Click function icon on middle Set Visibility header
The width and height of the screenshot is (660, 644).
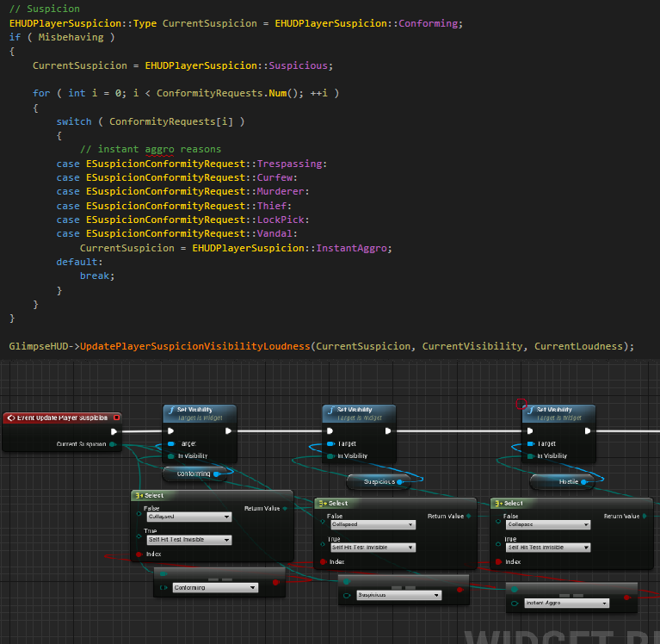click(x=331, y=410)
